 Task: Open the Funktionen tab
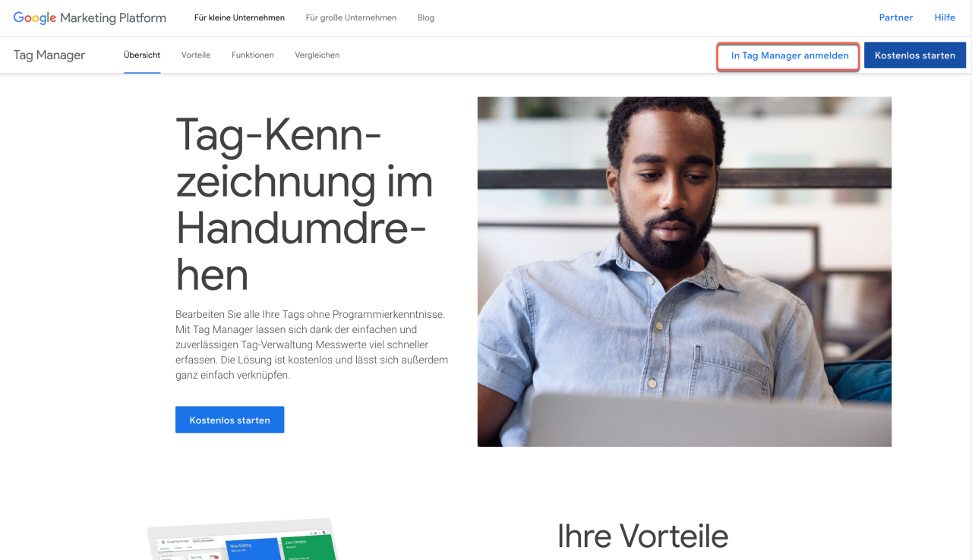point(253,55)
